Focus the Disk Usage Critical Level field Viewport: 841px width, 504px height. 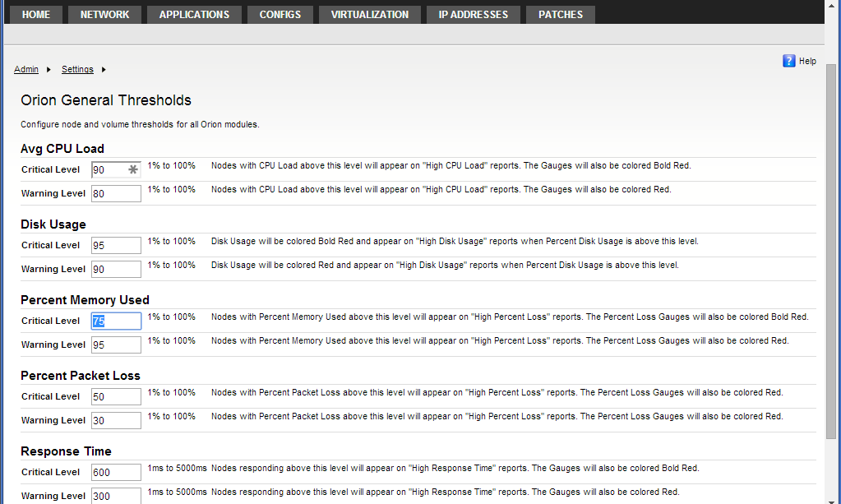click(116, 246)
